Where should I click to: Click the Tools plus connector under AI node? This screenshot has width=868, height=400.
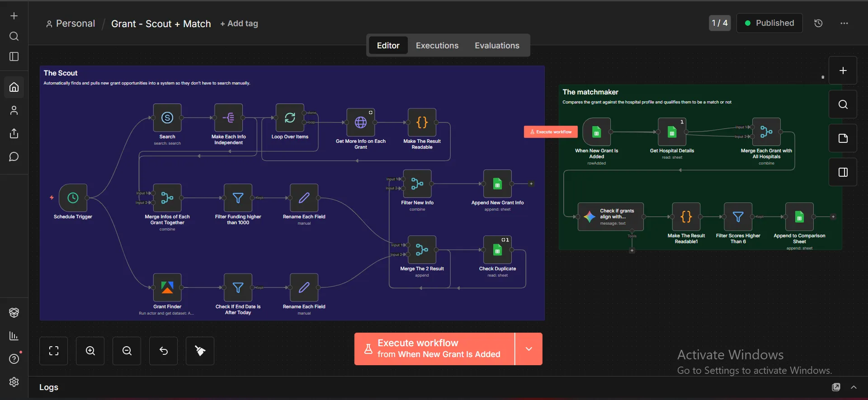tap(632, 250)
